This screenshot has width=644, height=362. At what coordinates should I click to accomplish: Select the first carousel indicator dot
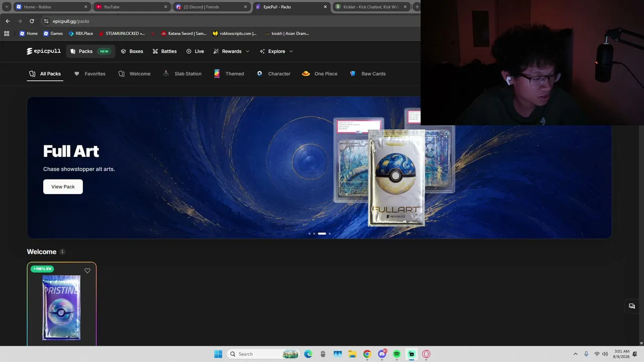point(309,234)
